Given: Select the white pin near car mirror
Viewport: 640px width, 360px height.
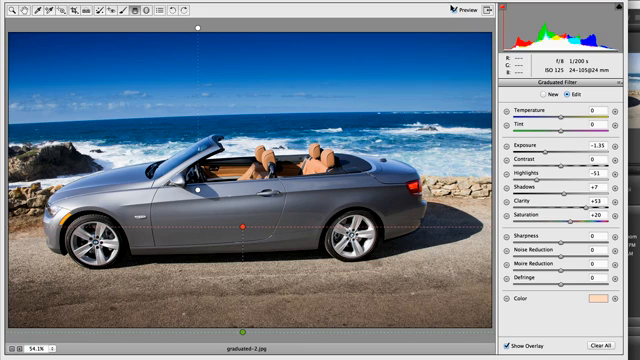Looking at the screenshot, I should [198, 190].
